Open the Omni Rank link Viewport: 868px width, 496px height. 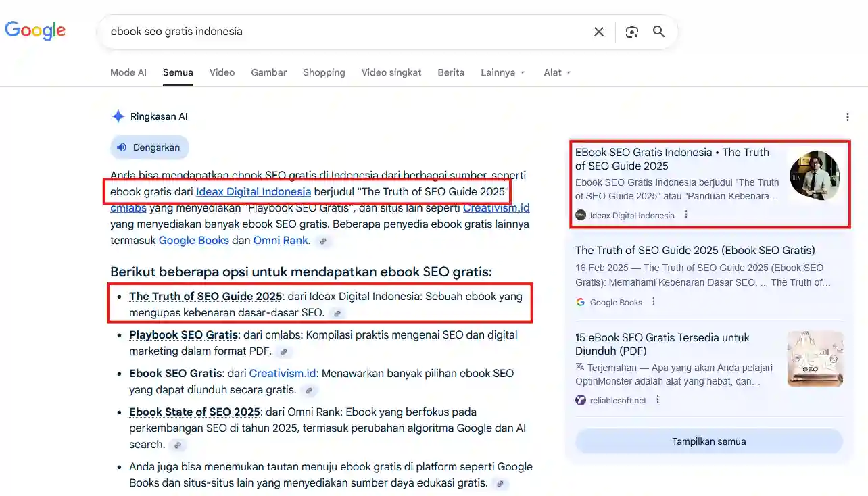[281, 240]
